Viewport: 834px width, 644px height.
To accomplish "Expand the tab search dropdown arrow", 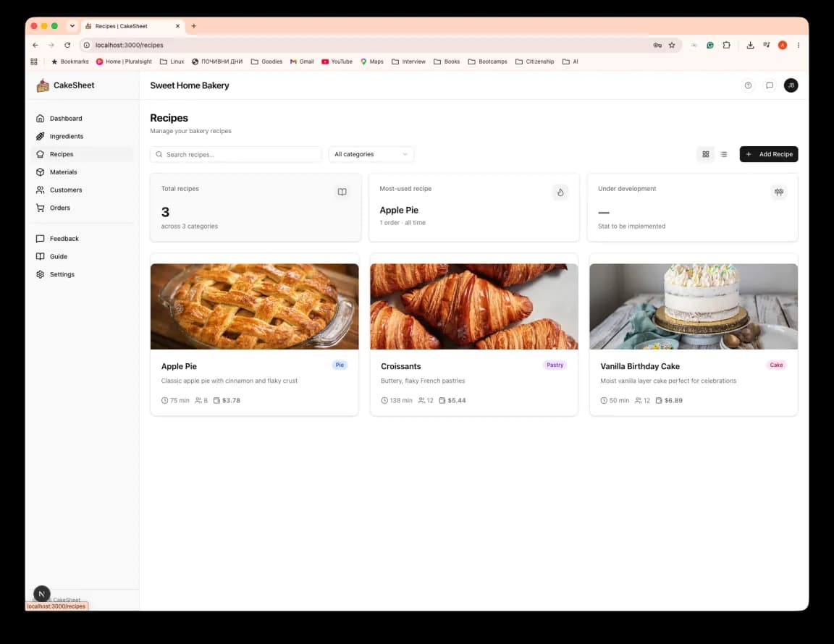I will click(72, 26).
